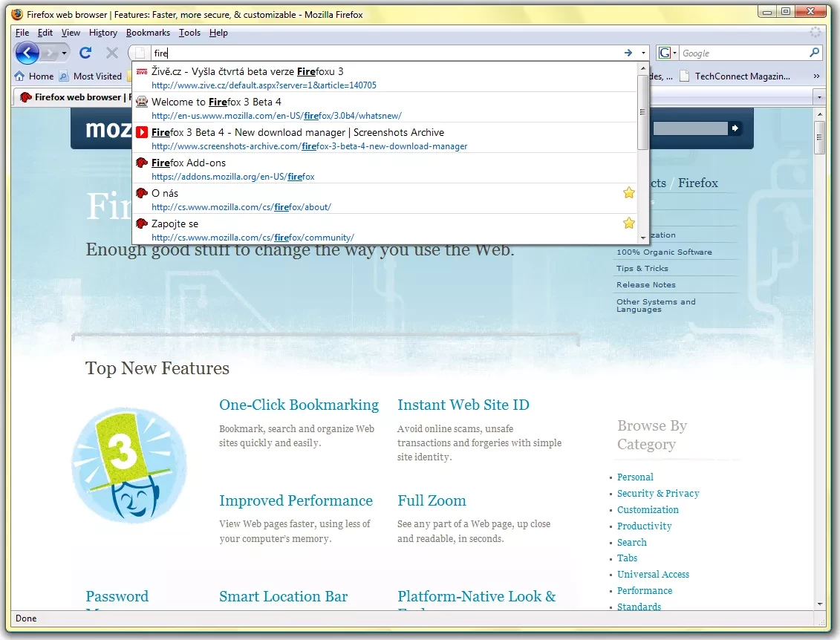Click the autocomplete list scrollbar thumb
The image size is (840, 640).
(x=643, y=112)
